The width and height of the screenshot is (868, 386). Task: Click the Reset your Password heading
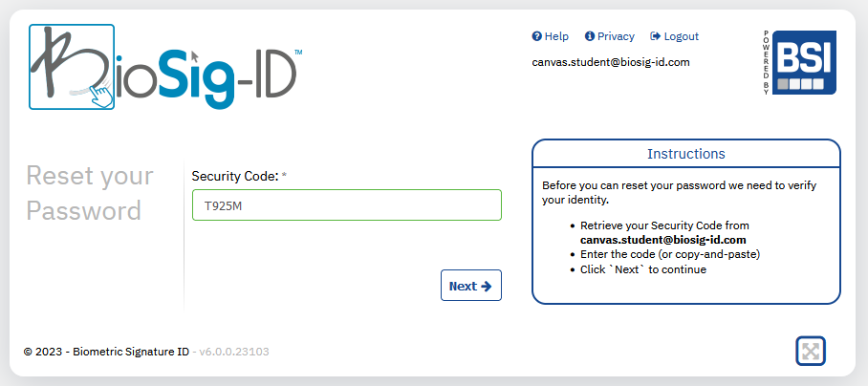[x=90, y=193]
